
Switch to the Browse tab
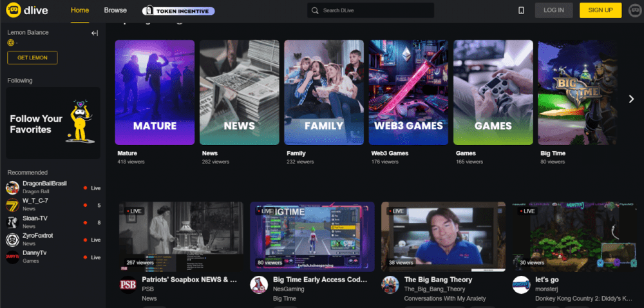115,10
